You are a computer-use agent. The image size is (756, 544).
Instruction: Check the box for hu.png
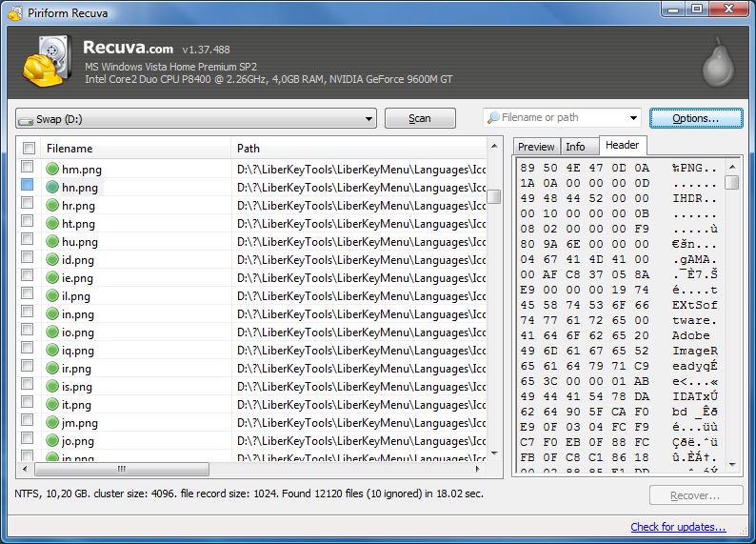coord(28,239)
